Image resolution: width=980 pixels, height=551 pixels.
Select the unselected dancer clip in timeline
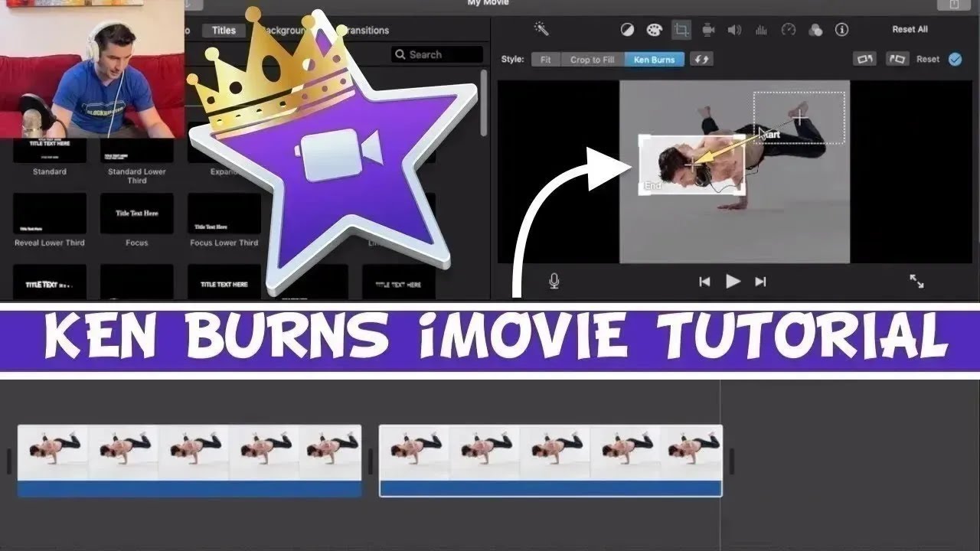(189, 461)
